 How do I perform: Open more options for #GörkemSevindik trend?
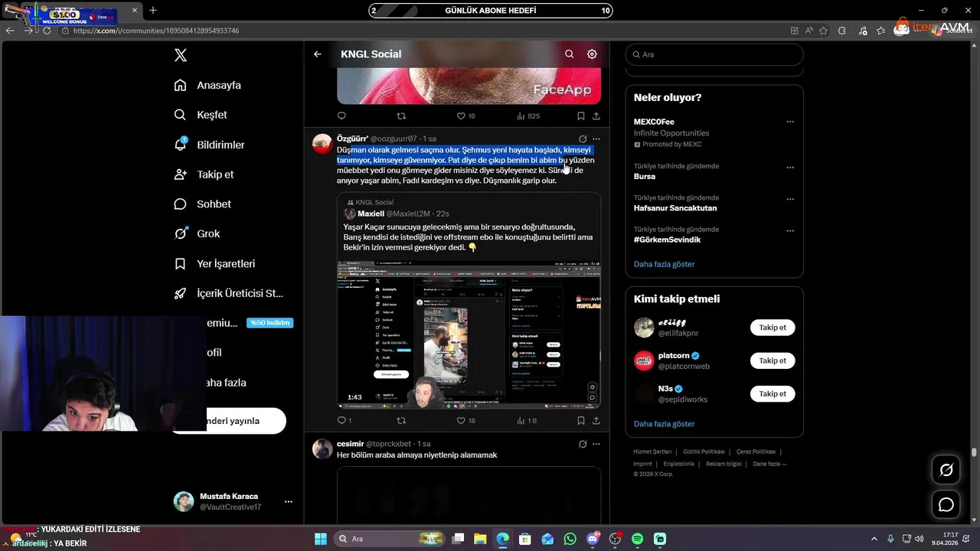click(x=790, y=230)
